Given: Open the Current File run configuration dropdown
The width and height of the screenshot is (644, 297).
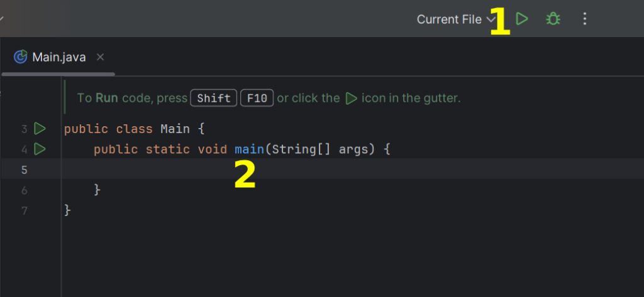Looking at the screenshot, I should (455, 19).
